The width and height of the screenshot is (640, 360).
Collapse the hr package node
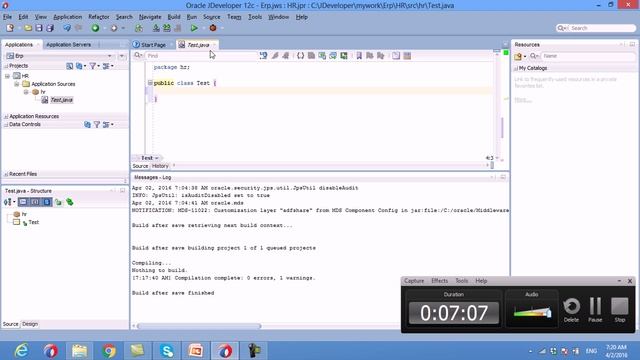tap(26, 92)
